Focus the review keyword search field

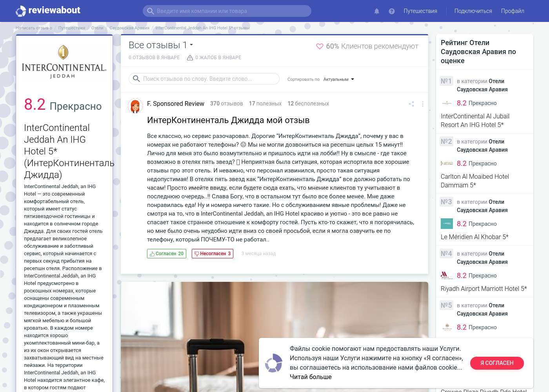[x=204, y=79]
